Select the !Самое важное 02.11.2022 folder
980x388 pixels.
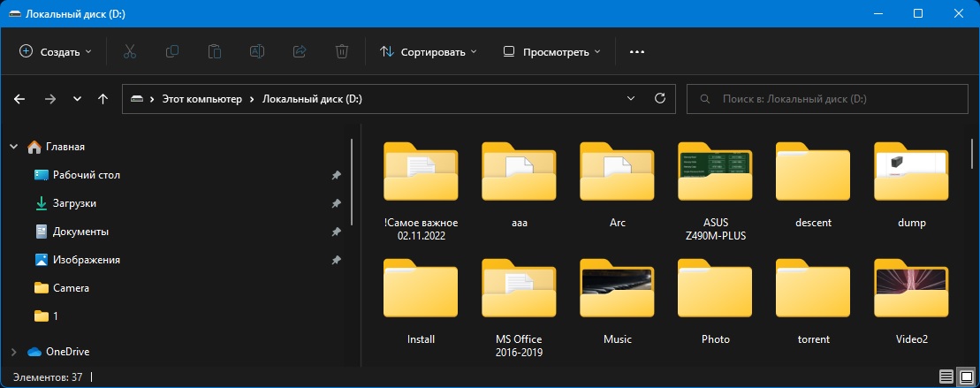pyautogui.click(x=421, y=191)
